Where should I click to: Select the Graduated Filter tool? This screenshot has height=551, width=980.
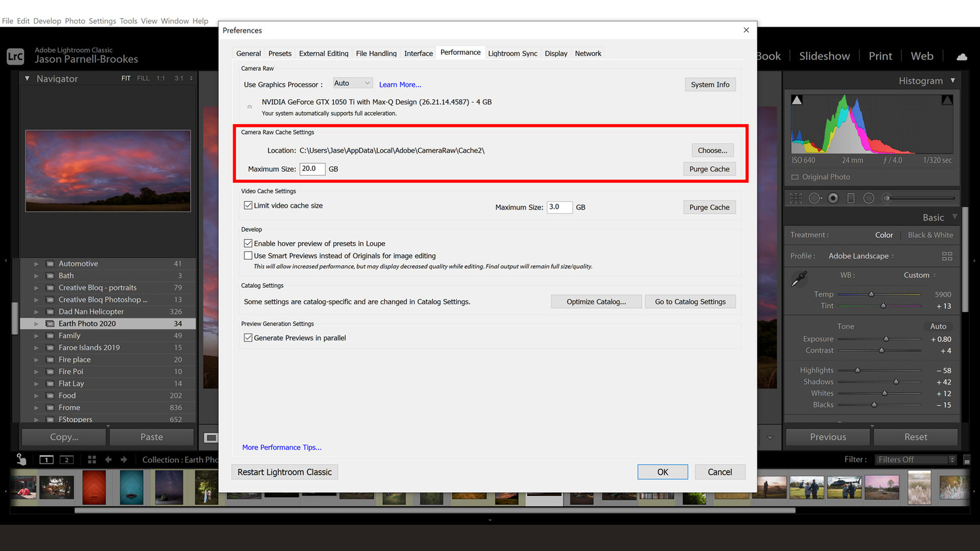point(849,197)
